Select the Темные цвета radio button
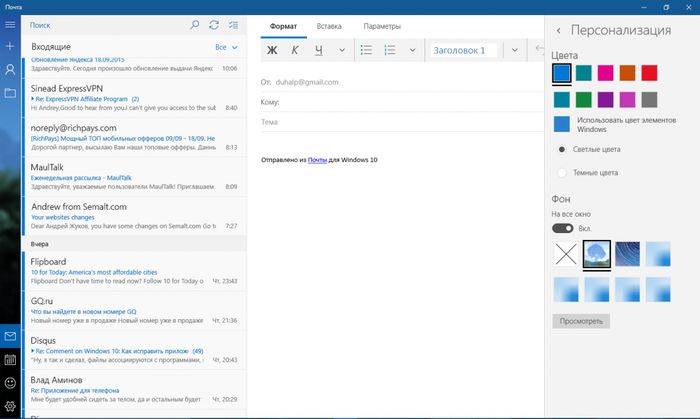This screenshot has width=700, height=419. tap(563, 172)
